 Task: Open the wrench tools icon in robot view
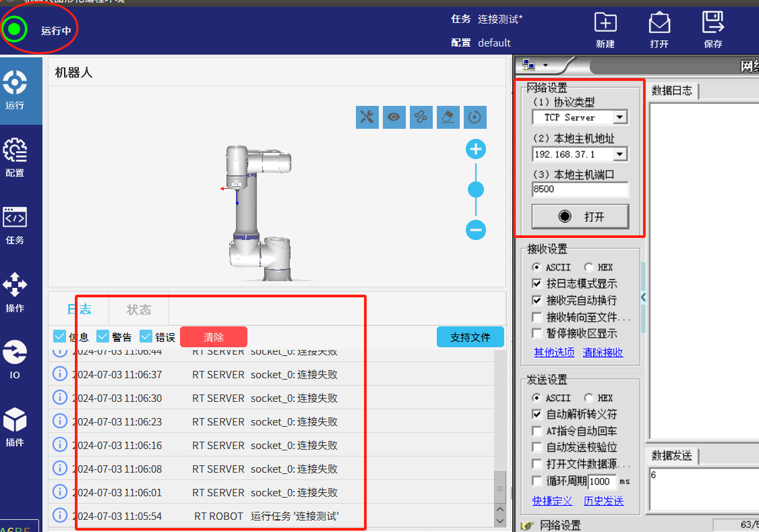coord(367,117)
